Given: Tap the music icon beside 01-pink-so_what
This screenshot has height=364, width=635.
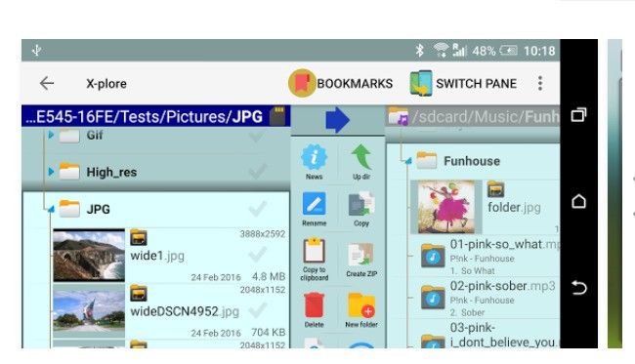Looking at the screenshot, I should click(x=433, y=257).
